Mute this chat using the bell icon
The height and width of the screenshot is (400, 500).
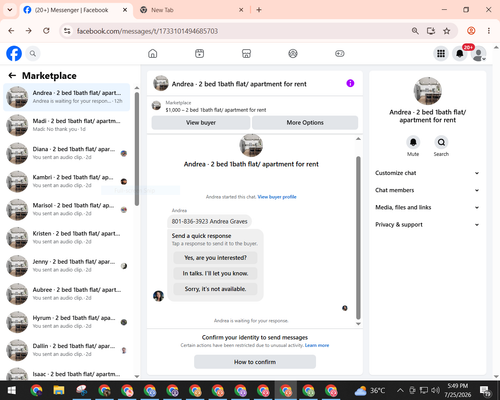(x=413, y=142)
